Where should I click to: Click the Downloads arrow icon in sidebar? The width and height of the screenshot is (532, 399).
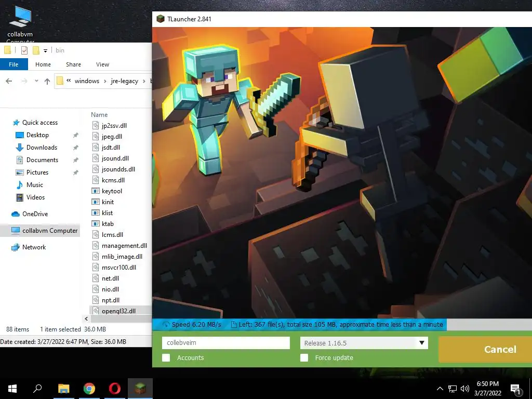click(x=20, y=148)
